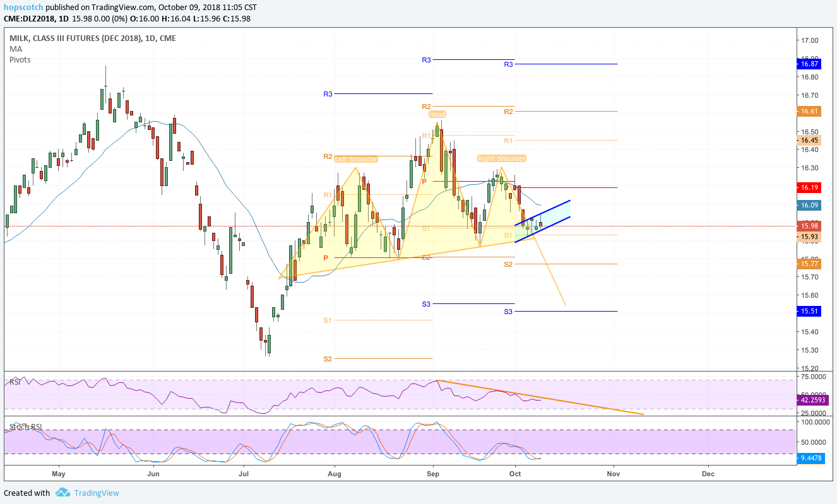Click the blue 16.87 price tag
The width and height of the screenshot is (837, 504).
coord(809,64)
